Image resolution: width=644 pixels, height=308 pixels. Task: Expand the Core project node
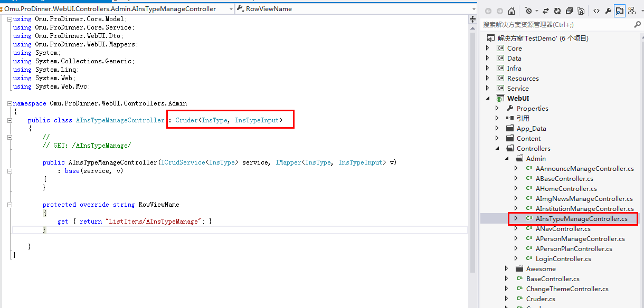click(x=488, y=48)
